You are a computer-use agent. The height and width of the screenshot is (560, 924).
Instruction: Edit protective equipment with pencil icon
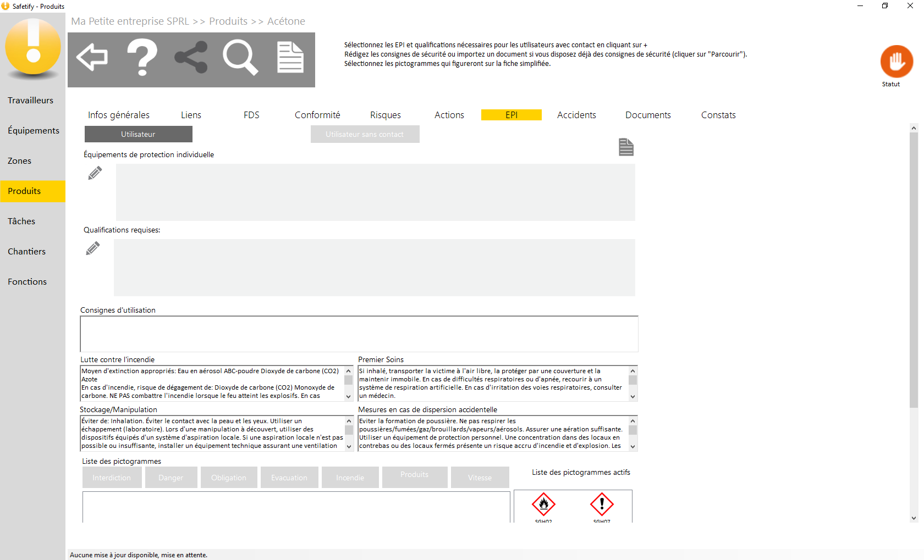click(x=95, y=173)
